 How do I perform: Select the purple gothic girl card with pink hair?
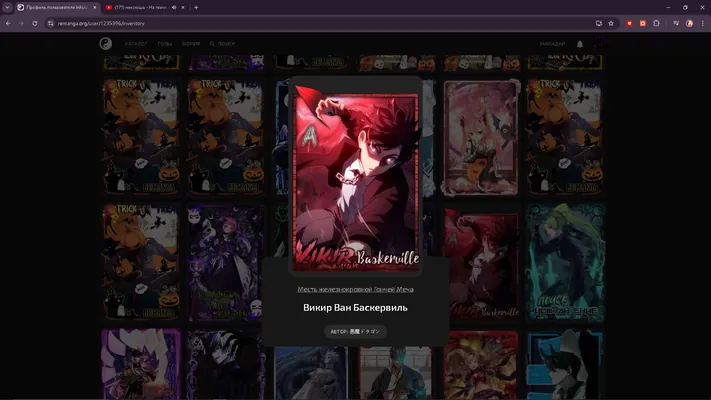(x=225, y=263)
